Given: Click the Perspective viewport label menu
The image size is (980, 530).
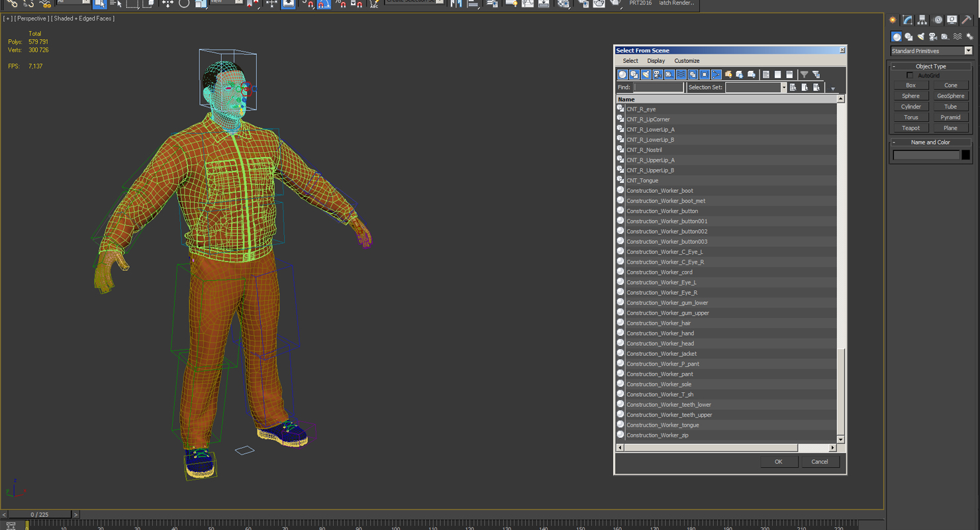Looking at the screenshot, I should tap(31, 19).
